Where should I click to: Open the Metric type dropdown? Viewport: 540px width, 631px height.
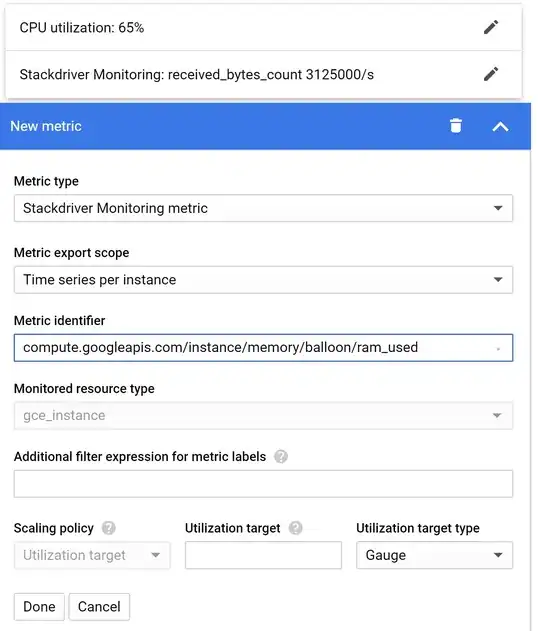263,208
